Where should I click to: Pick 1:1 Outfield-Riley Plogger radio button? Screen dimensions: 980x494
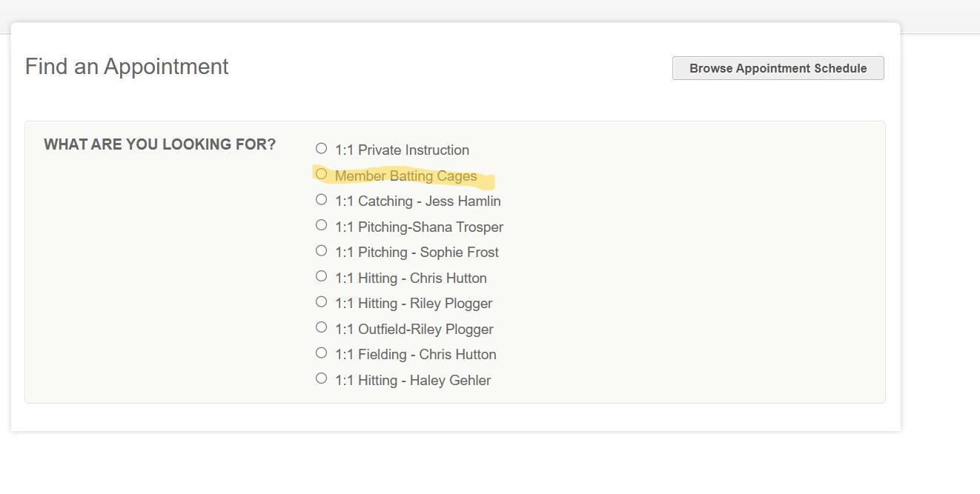[321, 327]
